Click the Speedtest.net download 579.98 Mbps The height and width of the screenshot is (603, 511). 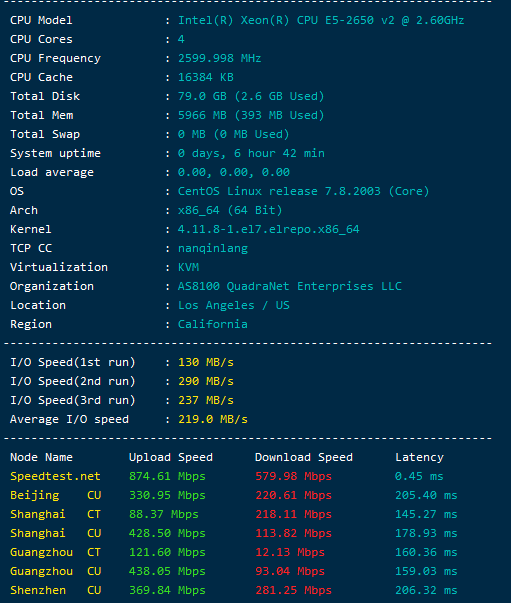[293, 476]
